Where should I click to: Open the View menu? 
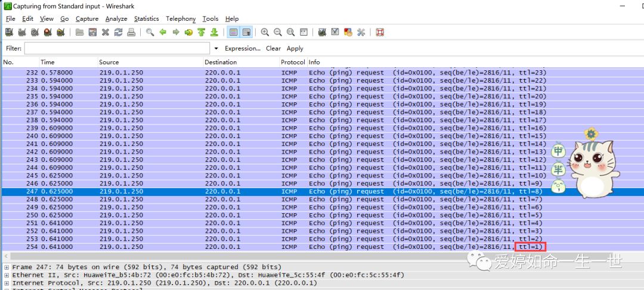(x=47, y=19)
